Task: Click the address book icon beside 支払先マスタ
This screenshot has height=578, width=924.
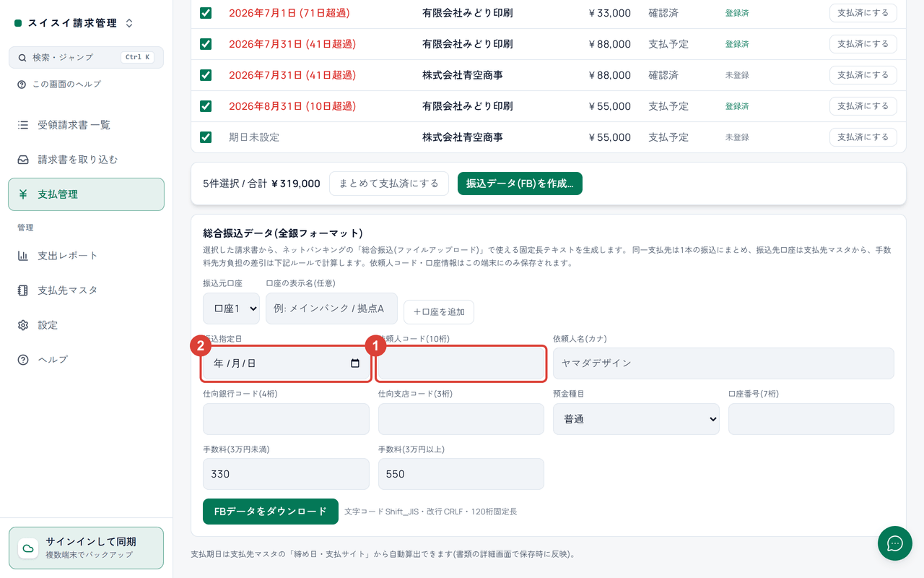Action: 23,290
